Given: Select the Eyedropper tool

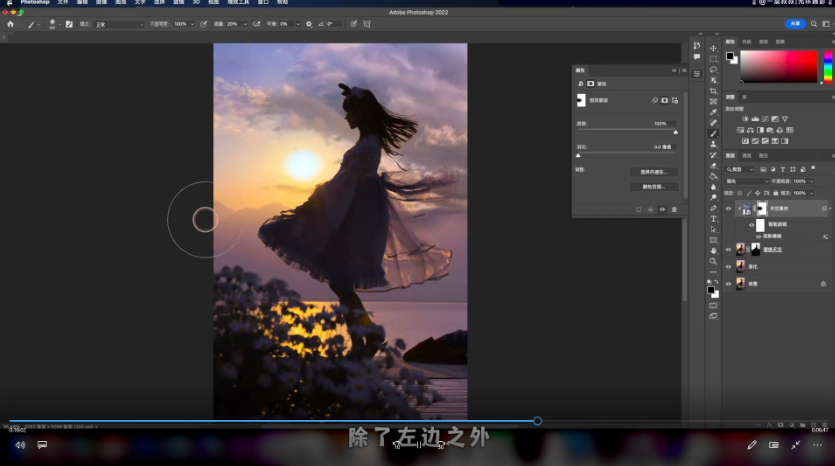Looking at the screenshot, I should [713, 112].
